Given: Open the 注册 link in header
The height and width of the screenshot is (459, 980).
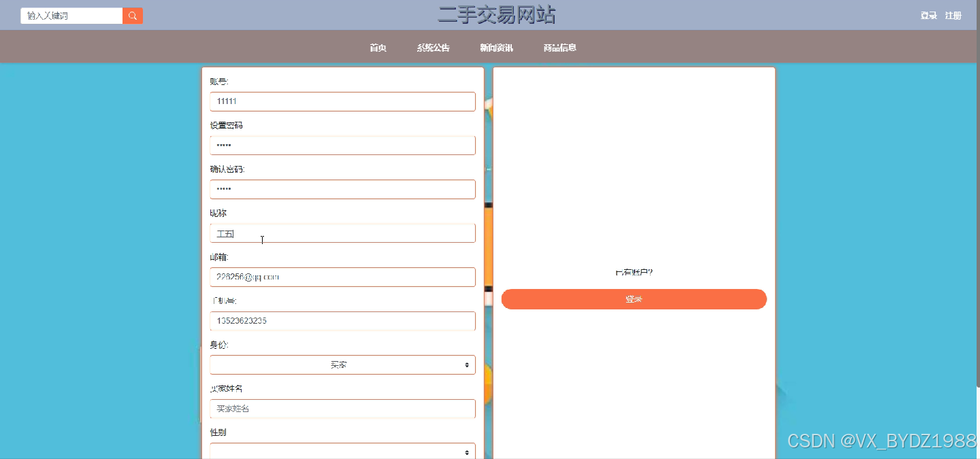Looking at the screenshot, I should point(953,16).
